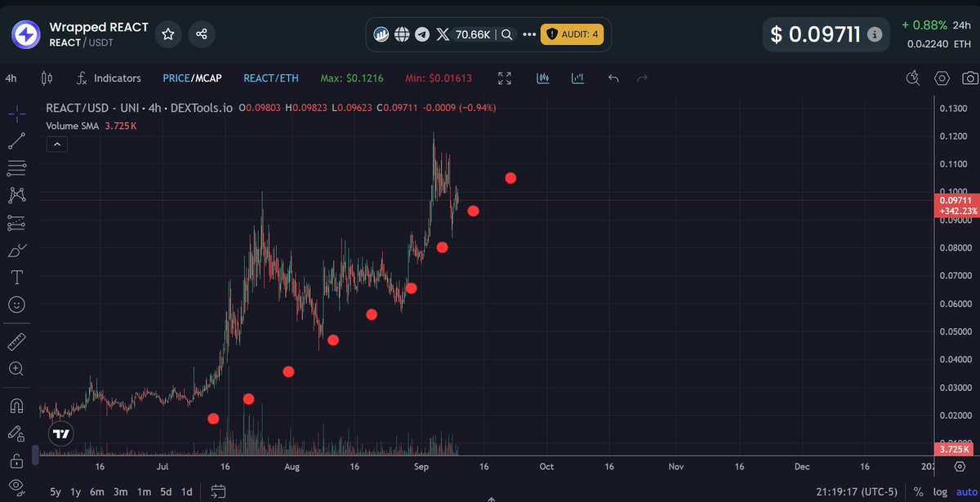Toggle log scale
Viewport: 980px width, 502px height.
942,492
